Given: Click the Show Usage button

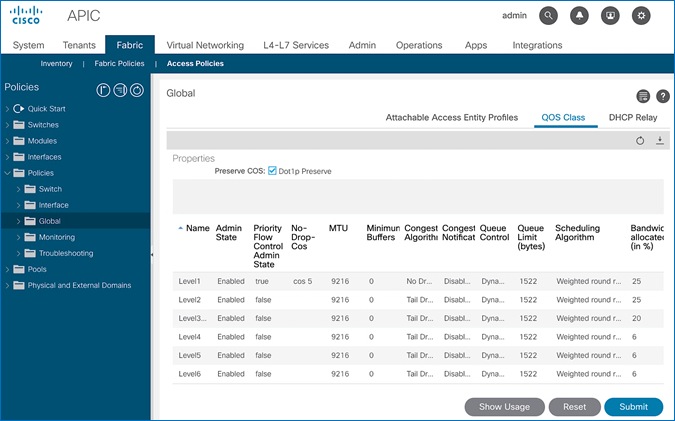Looking at the screenshot, I should click(x=504, y=407).
